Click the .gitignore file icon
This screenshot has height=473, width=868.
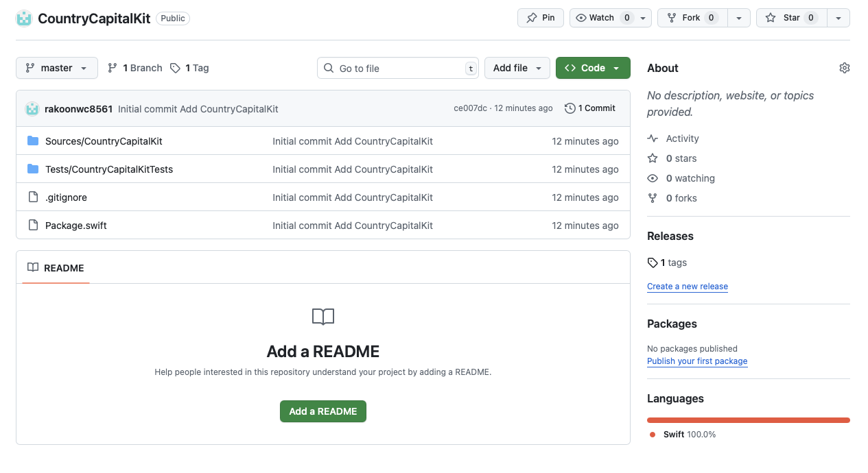[33, 197]
